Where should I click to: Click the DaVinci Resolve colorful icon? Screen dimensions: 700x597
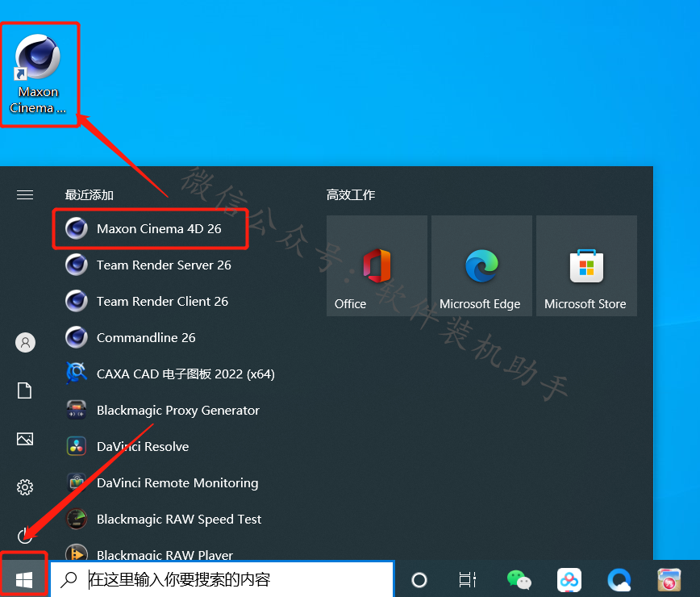coord(77,446)
